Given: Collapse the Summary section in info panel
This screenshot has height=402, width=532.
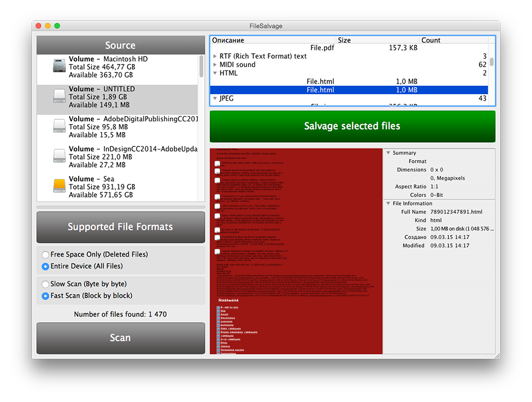Looking at the screenshot, I should (x=387, y=153).
